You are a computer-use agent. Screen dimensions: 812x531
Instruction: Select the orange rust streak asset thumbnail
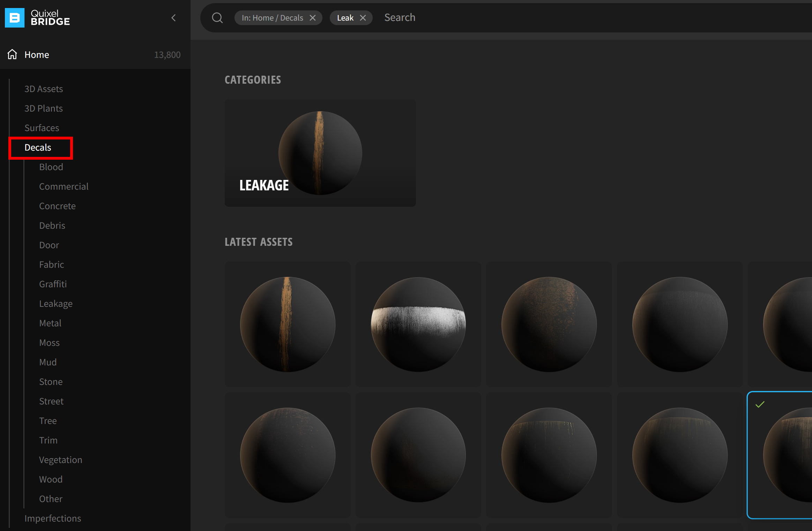click(x=288, y=324)
